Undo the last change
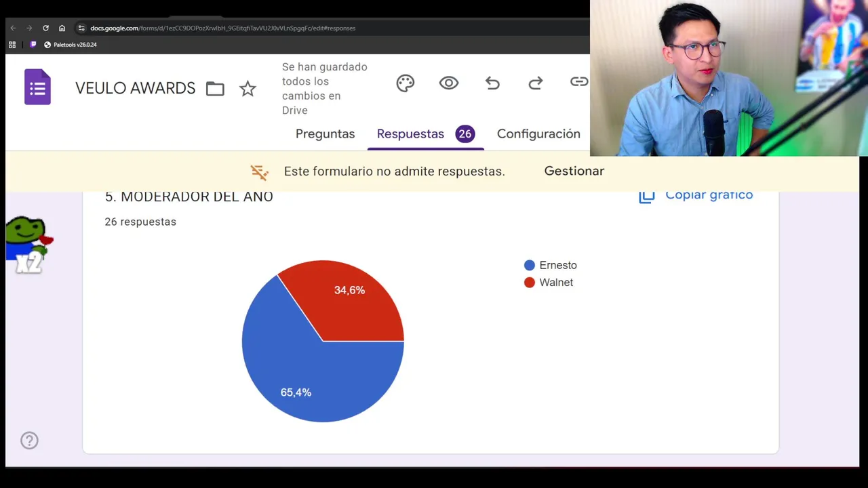This screenshot has width=868, height=488. [x=492, y=83]
